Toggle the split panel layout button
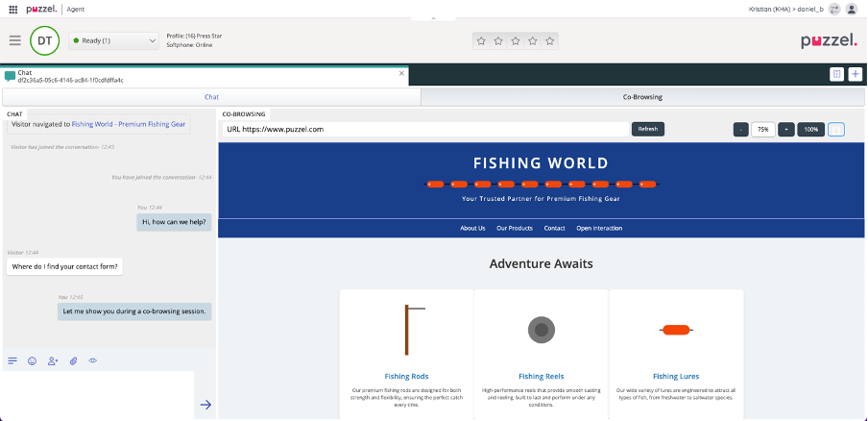Screen dimensions: 868x421 tap(836, 74)
